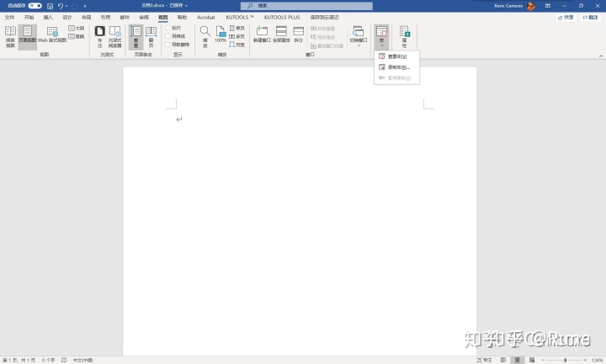
Task: Collapse the Macros (宏) dropdown button
Action: [x=382, y=37]
